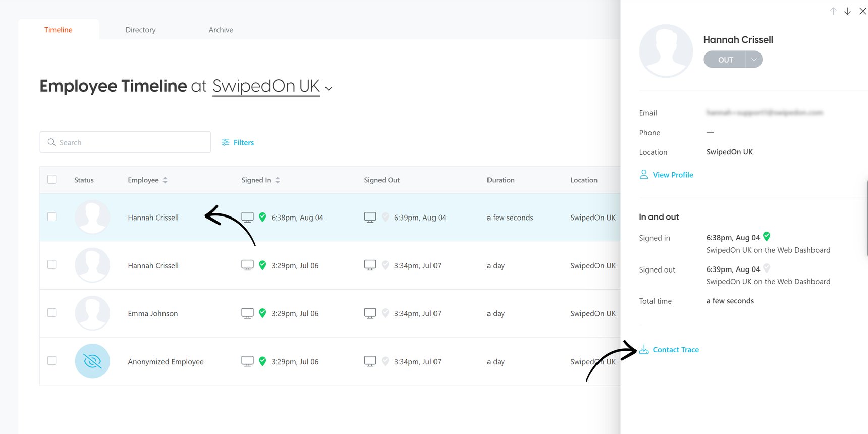The width and height of the screenshot is (868, 434).
Task: Tick the select-all checkbox in table header
Action: 52,179
